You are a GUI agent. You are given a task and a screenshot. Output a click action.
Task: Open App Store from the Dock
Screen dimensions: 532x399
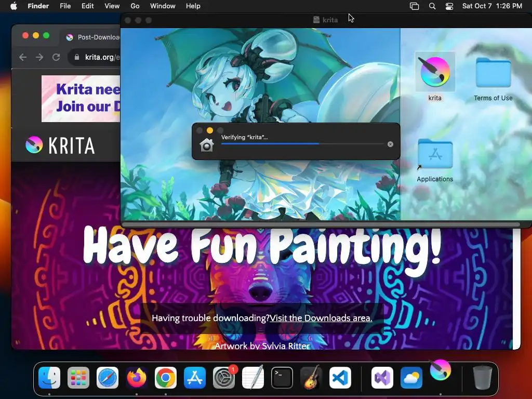(x=195, y=378)
